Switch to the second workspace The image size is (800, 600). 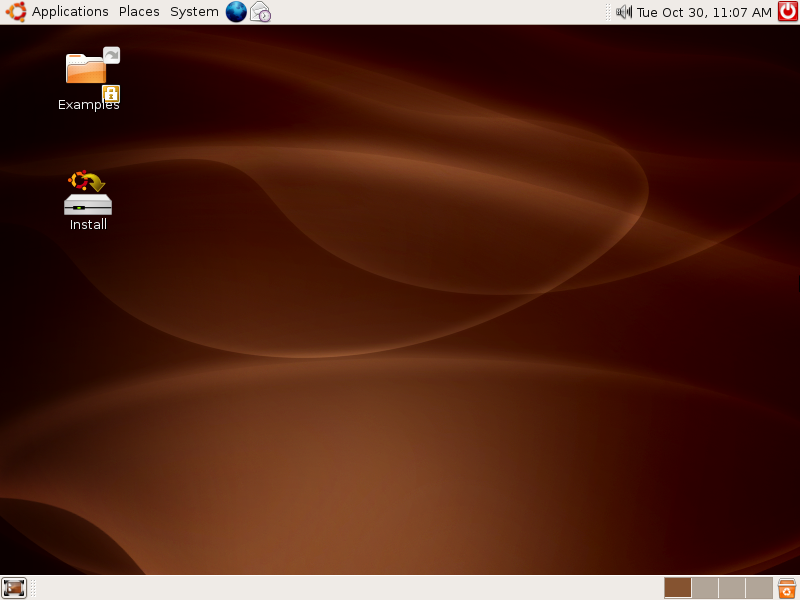pos(705,588)
